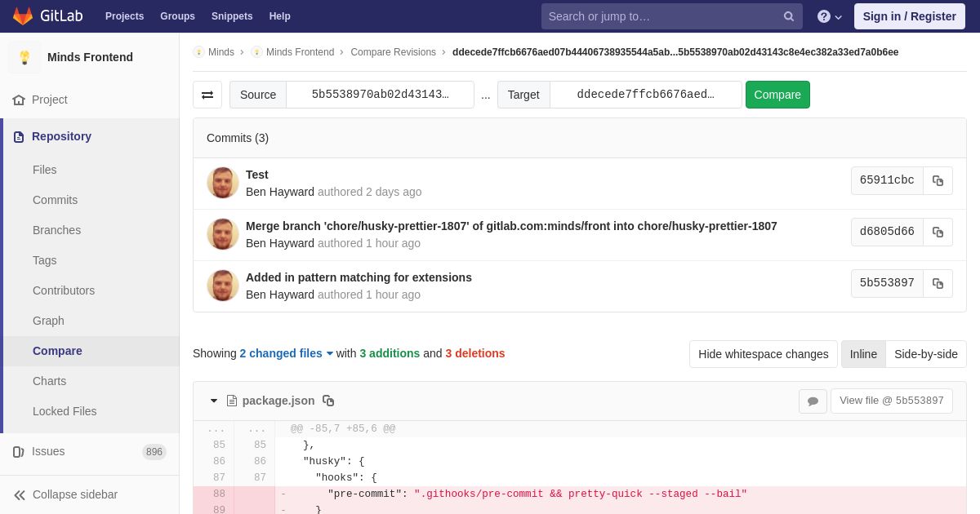Click the Project house icon
The width and height of the screenshot is (980, 514).
point(19,100)
